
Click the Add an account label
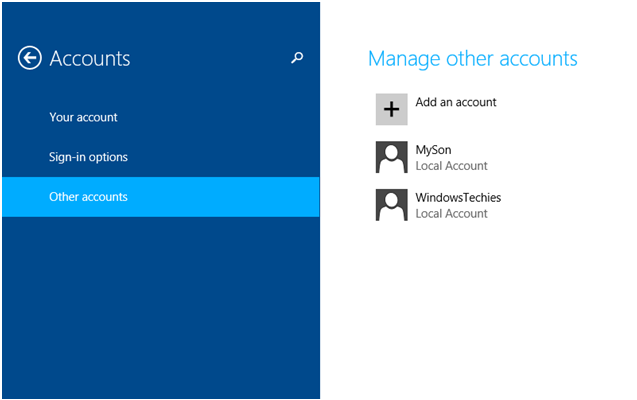coord(456,102)
